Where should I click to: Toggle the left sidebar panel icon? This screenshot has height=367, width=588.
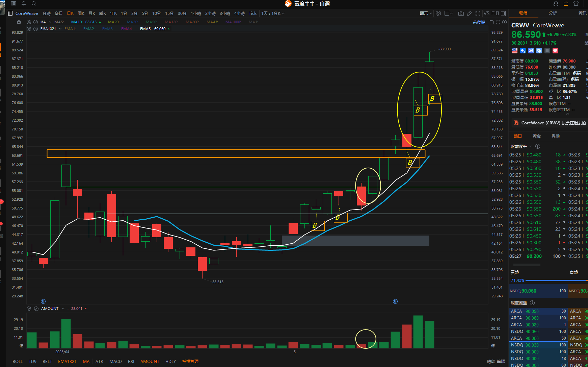tap(10, 14)
